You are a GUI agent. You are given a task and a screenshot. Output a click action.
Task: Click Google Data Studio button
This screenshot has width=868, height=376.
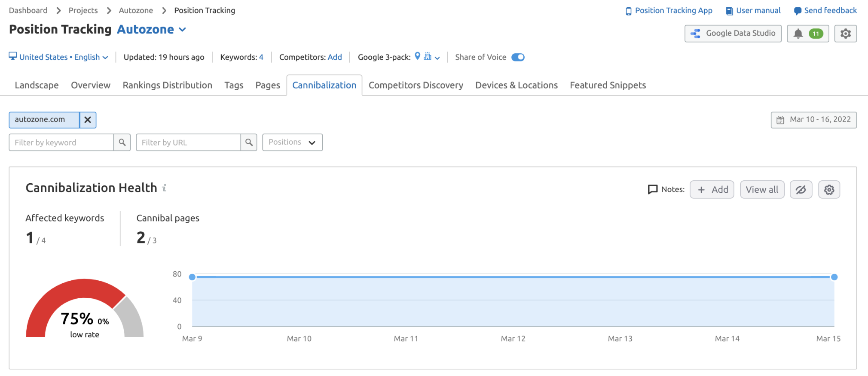733,33
